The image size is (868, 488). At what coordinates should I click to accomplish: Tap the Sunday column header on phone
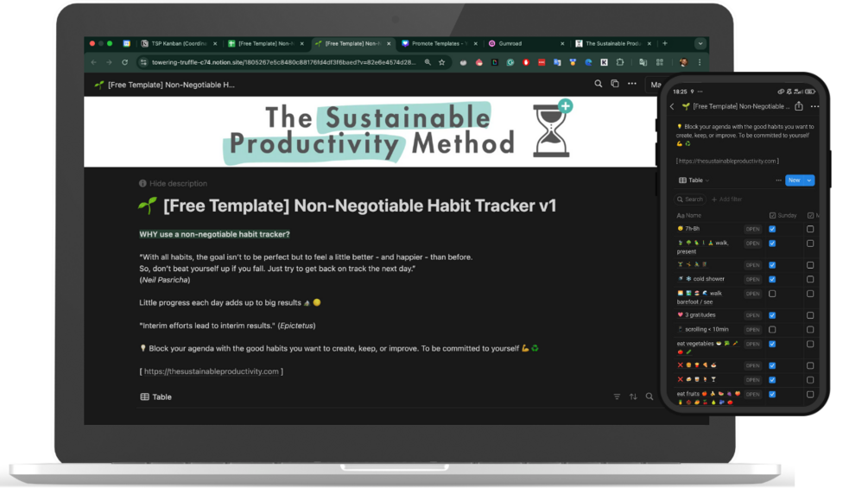tap(783, 215)
